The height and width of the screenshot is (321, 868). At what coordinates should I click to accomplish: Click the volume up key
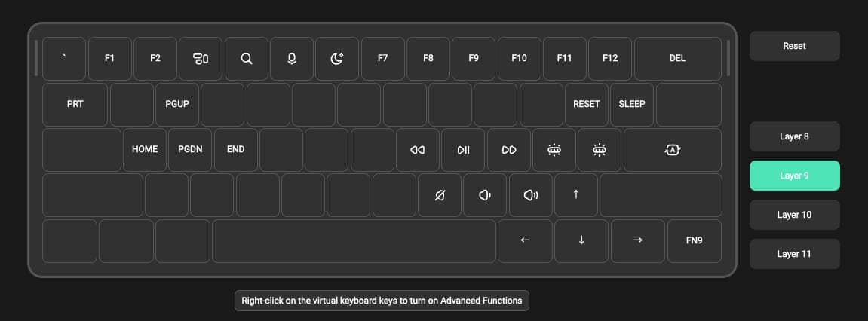point(531,195)
